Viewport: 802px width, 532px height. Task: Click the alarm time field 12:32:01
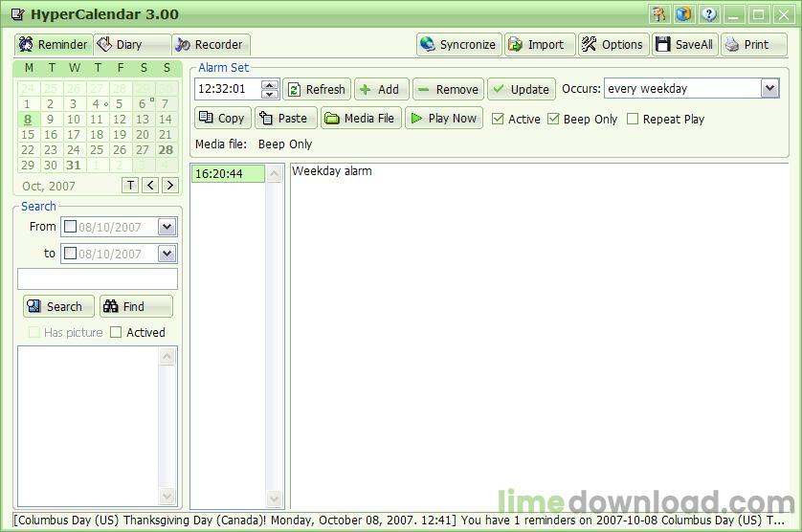228,89
